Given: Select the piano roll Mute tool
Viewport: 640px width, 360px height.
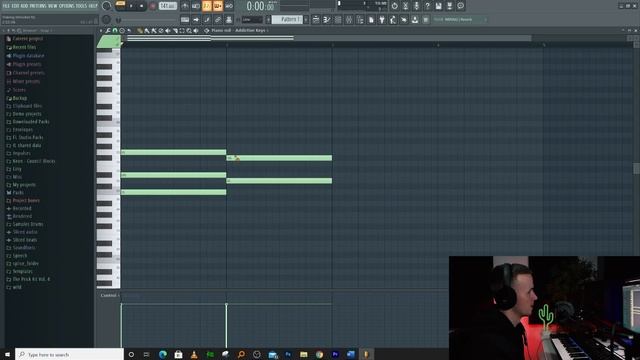Looking at the screenshot, I should (x=168, y=31).
